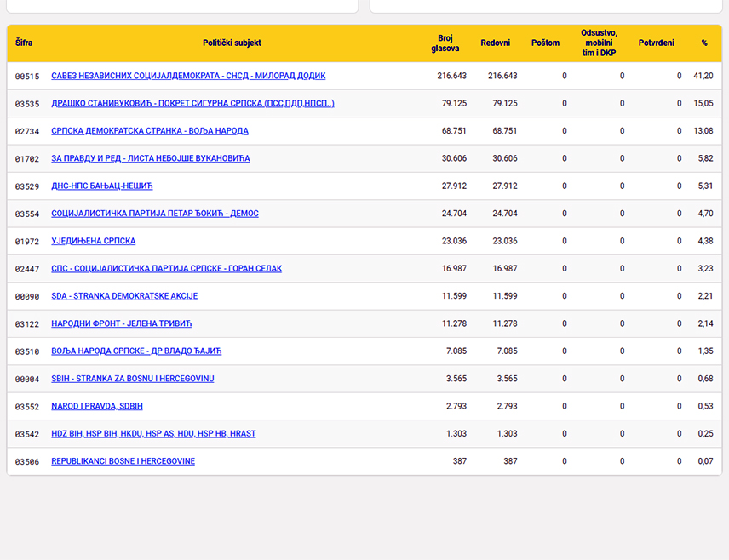
Task: Click the 0,68 percentage value
Action: click(x=705, y=378)
